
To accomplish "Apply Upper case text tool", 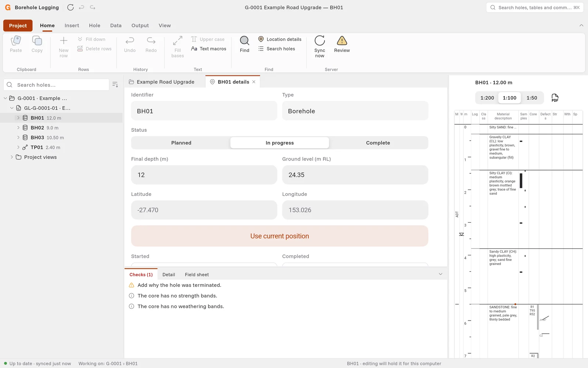I will (208, 39).
